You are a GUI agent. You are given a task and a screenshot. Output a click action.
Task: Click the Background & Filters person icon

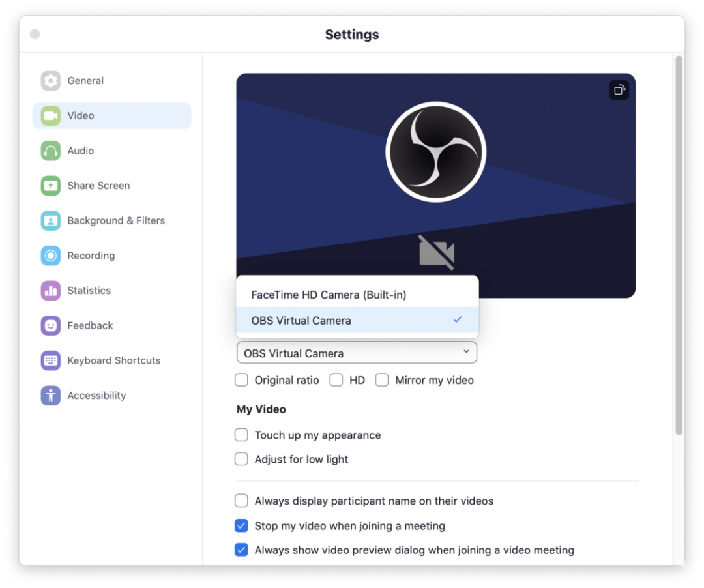[x=50, y=221]
